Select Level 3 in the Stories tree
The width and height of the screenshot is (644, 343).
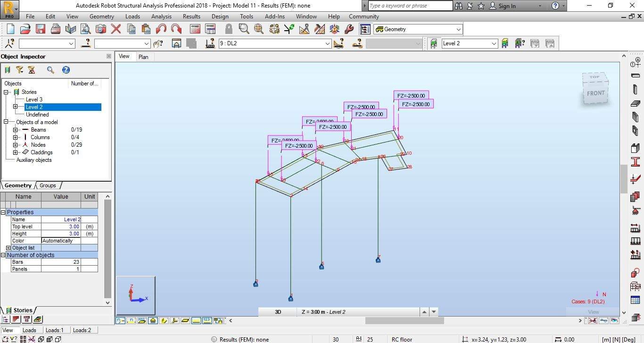point(34,100)
